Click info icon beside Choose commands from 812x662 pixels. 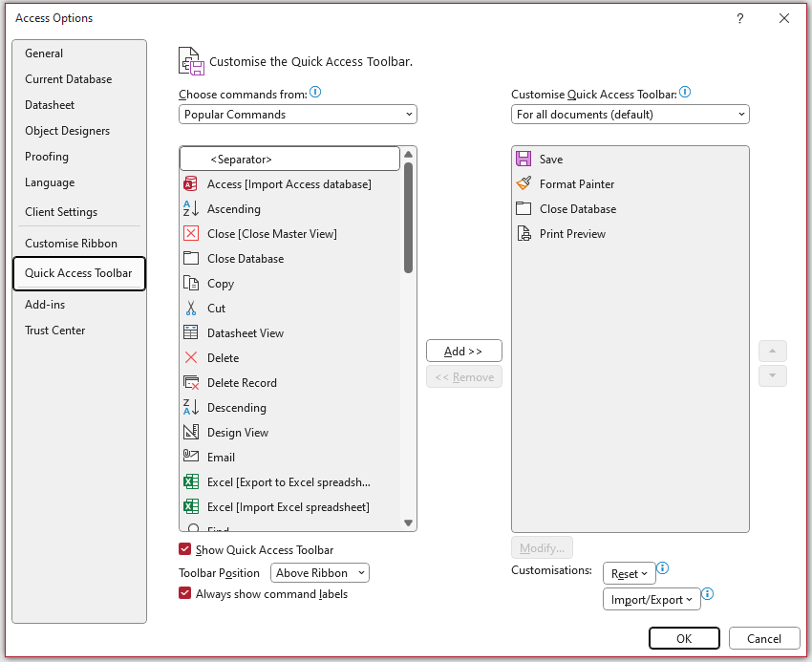tap(315, 93)
